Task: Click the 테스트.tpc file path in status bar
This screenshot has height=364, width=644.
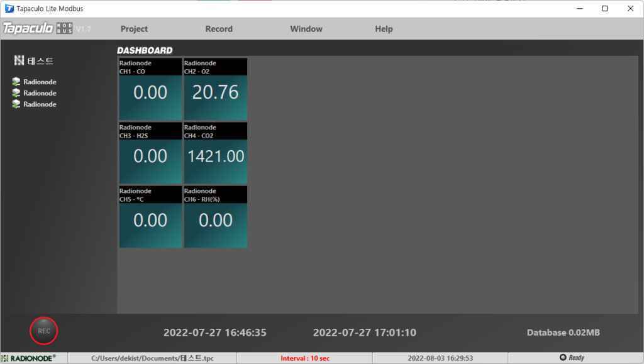Action: (152, 358)
